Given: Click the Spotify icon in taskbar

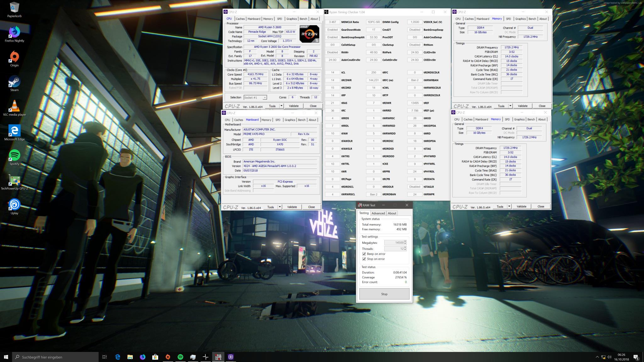Looking at the screenshot, I should click(x=180, y=357).
